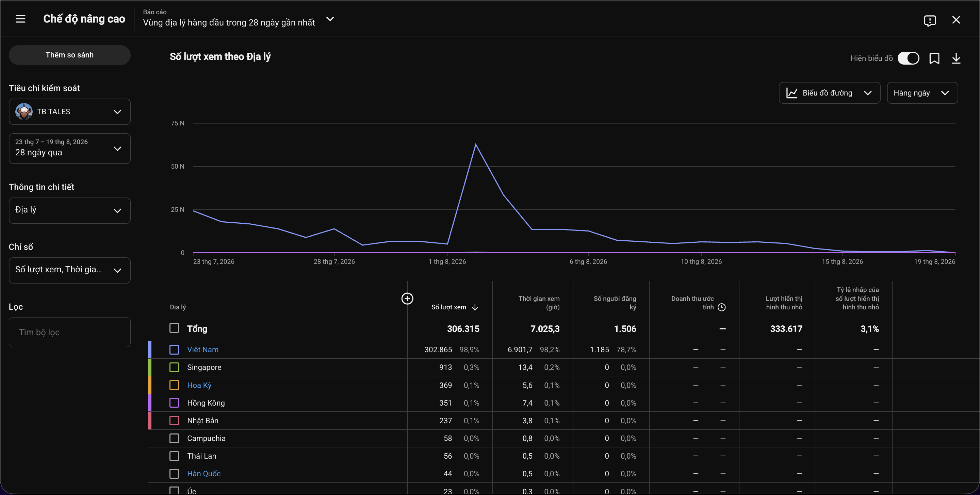Tick the Singapore row checkbox
This screenshot has width=980, height=495.
click(174, 367)
